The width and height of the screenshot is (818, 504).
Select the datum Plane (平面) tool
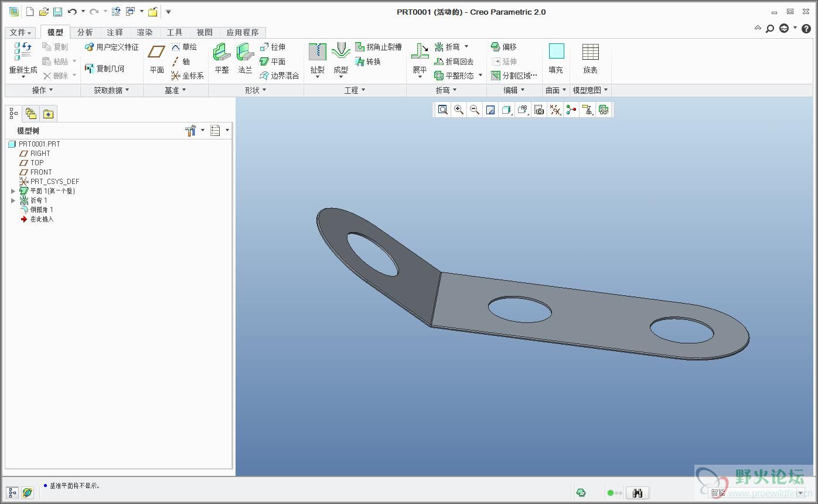pos(156,59)
